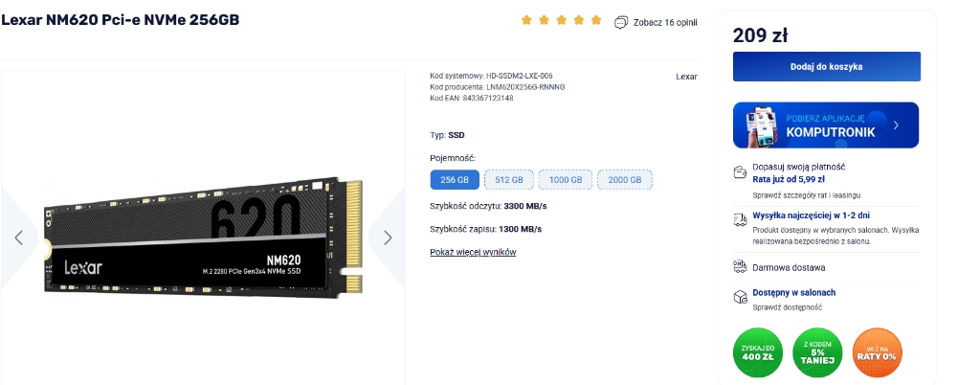Click the wallet payment icon
980x385 pixels.
(740, 171)
